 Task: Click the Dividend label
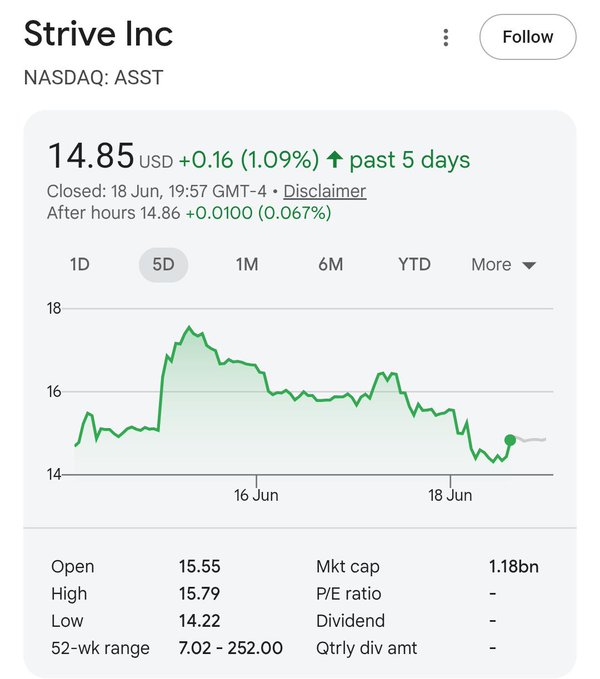(350, 621)
